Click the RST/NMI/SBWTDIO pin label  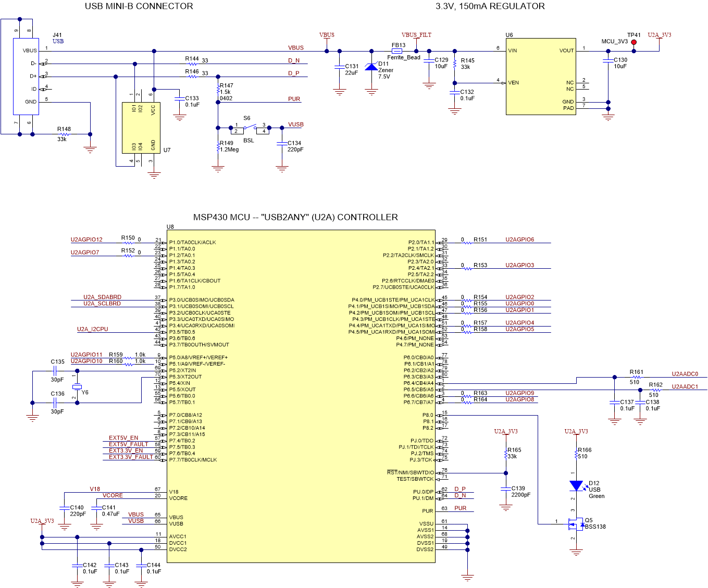click(410, 472)
